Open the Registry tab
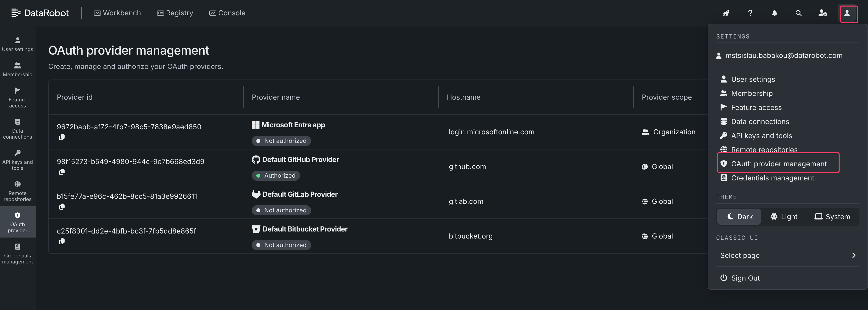868x310 pixels. click(175, 13)
